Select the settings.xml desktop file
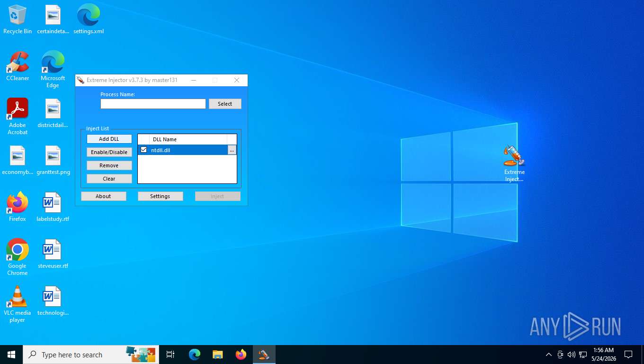 tap(89, 19)
